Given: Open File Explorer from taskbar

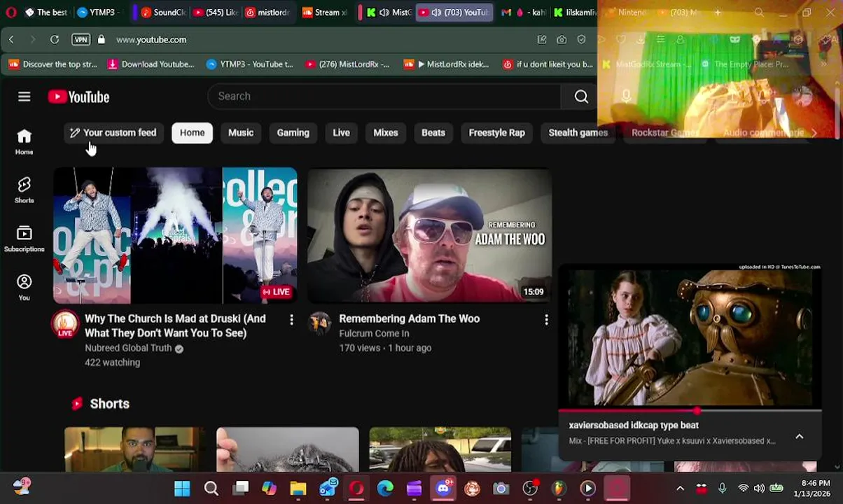Looking at the screenshot, I should coord(298,488).
